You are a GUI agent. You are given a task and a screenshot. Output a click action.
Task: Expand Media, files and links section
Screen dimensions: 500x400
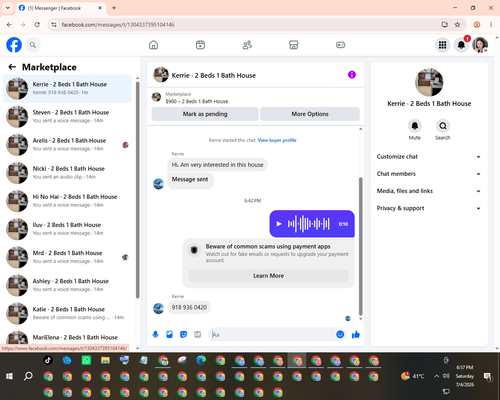[x=429, y=191]
